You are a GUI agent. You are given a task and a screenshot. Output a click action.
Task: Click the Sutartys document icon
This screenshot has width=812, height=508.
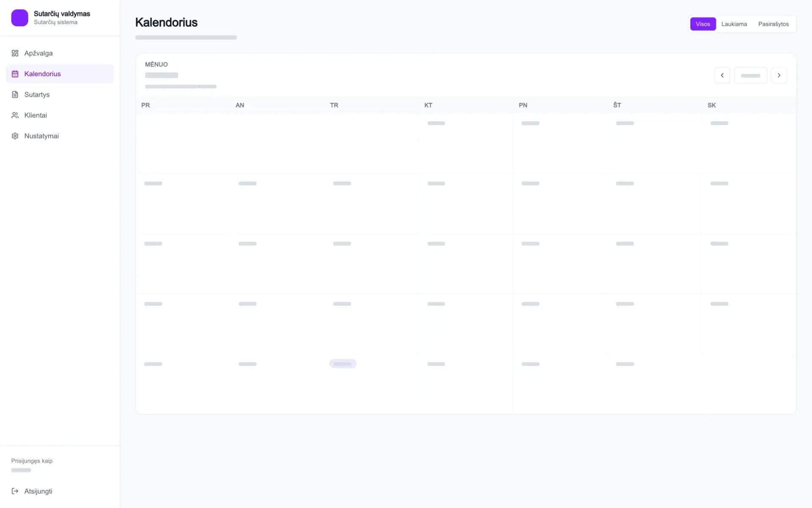[15, 94]
